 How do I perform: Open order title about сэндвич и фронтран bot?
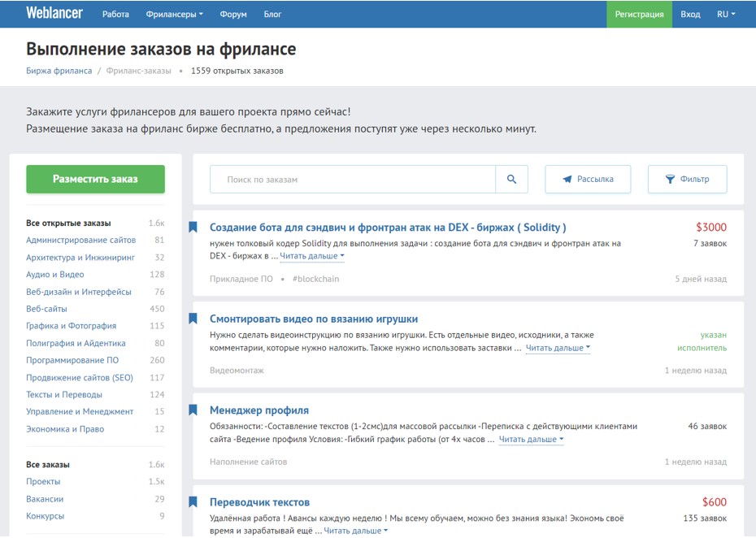[x=388, y=227]
